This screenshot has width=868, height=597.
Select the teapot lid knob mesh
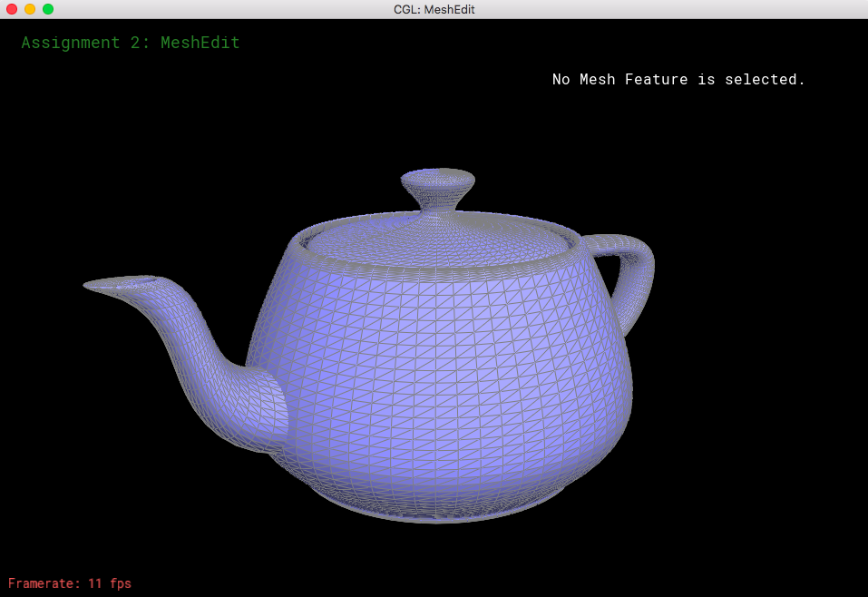click(437, 189)
